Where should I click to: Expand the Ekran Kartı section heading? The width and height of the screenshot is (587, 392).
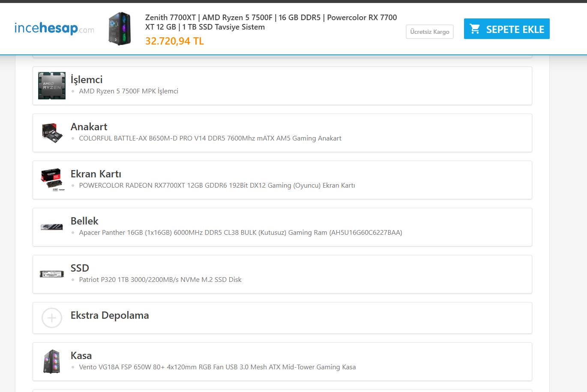click(96, 174)
